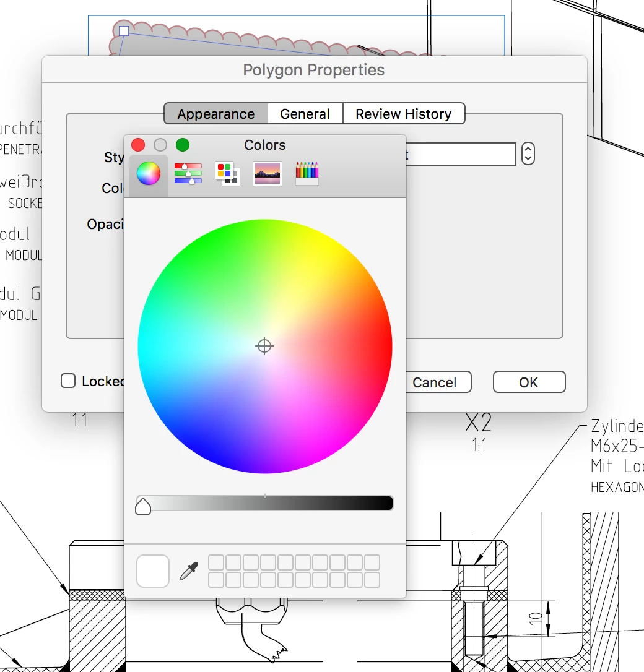Pick a screen color with eyedropper
Image resolution: width=644 pixels, height=672 pixels.
pos(189,571)
